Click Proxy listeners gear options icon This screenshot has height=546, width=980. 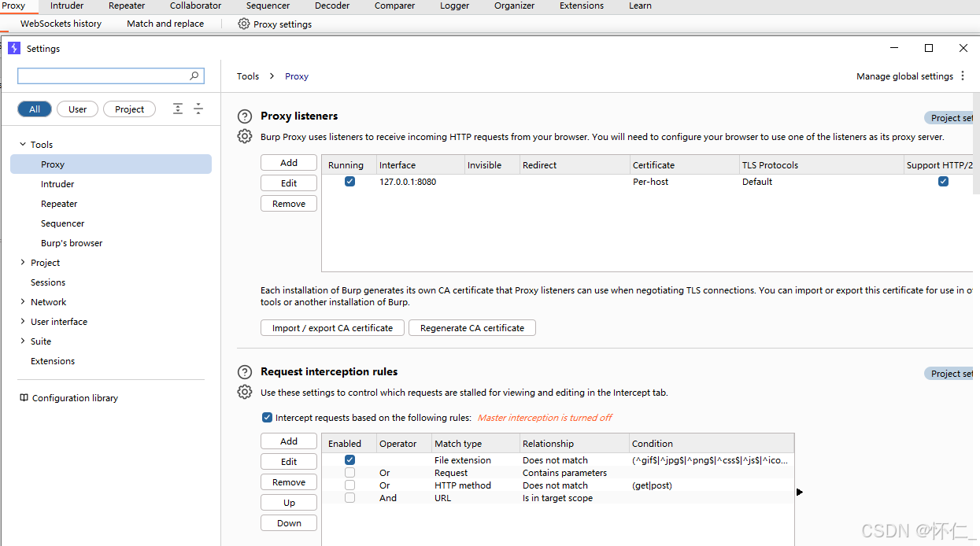pos(245,136)
